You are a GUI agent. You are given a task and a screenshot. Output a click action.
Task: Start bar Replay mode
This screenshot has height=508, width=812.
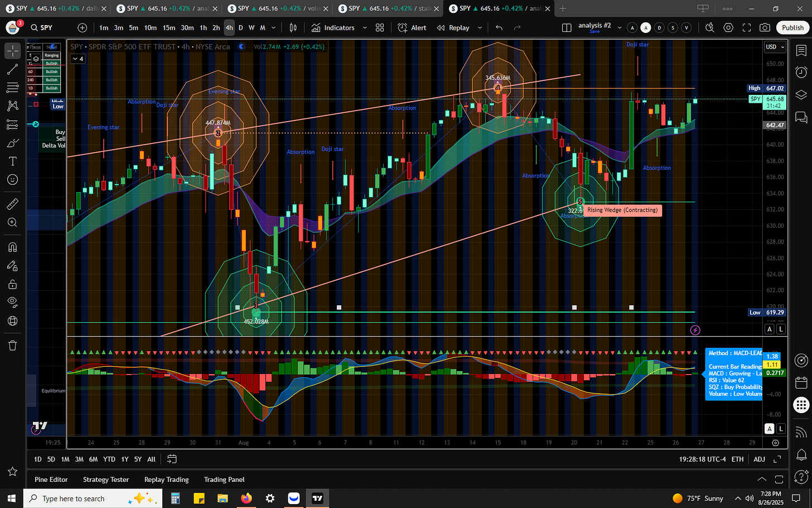(x=453, y=28)
